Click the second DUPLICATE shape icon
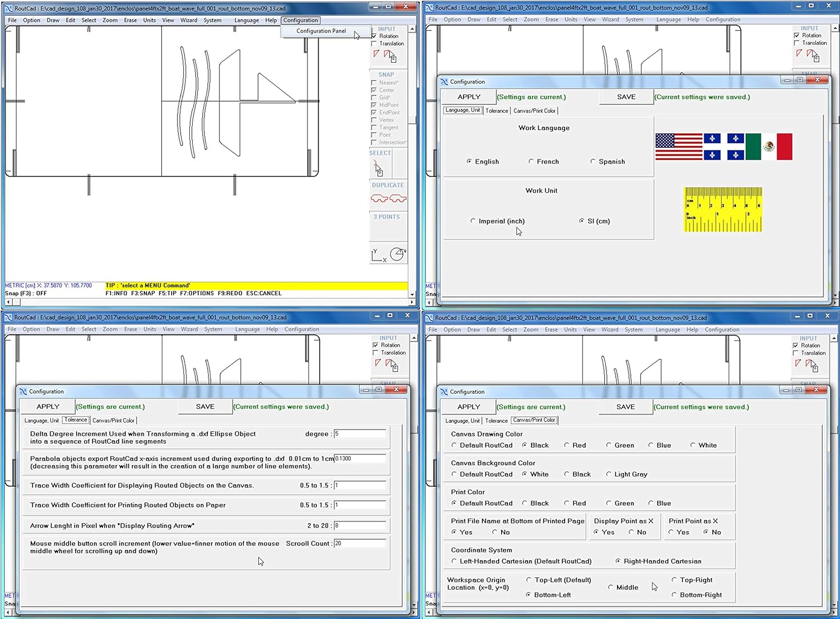Image resolution: width=840 pixels, height=619 pixels. (398, 198)
